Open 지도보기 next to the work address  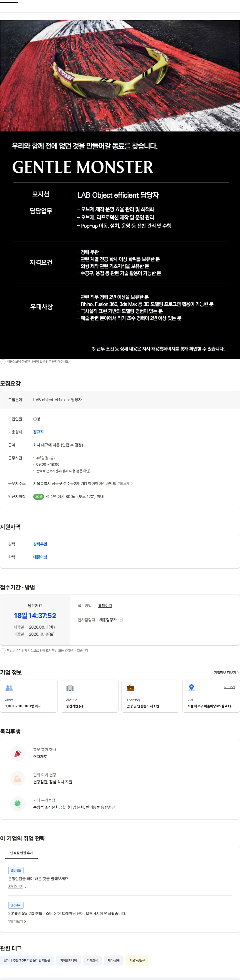click(123, 483)
